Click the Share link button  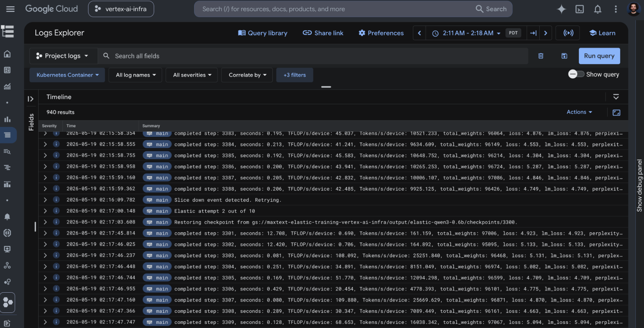click(323, 33)
